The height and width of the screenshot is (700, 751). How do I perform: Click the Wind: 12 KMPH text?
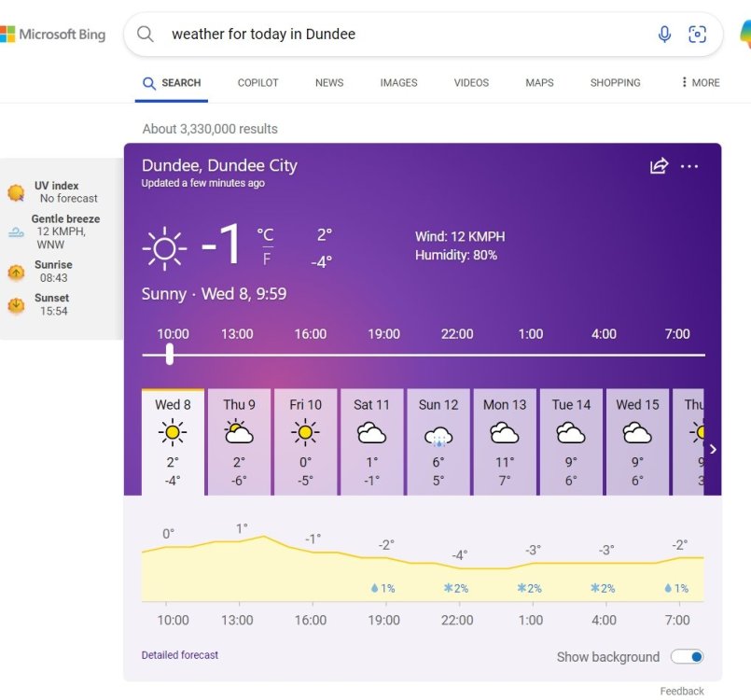(x=460, y=237)
